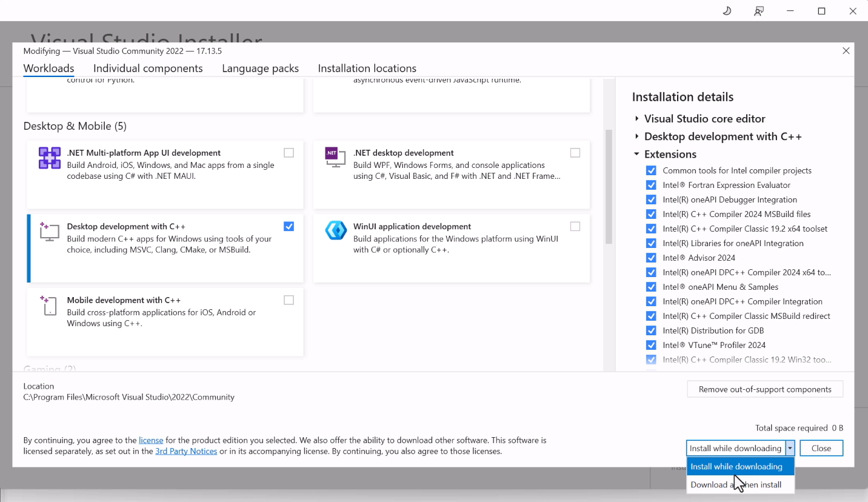Select Download all, then install
This screenshot has height=502, width=868.
[x=736, y=484]
